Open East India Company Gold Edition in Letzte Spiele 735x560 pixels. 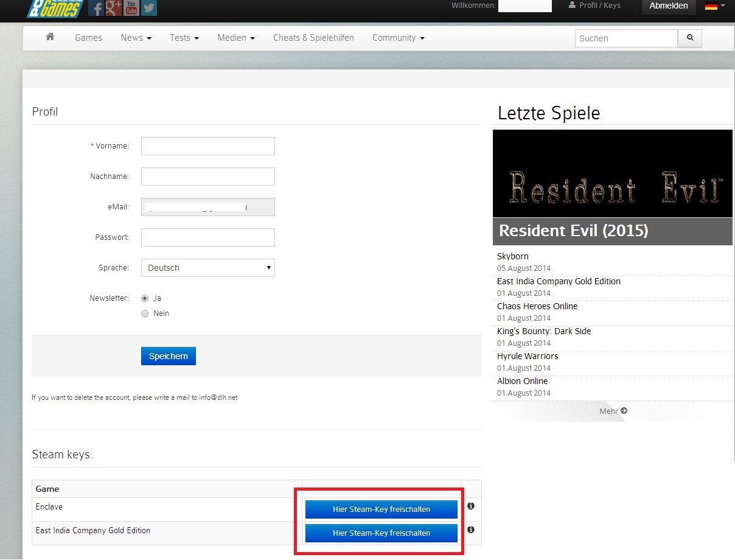coord(559,281)
